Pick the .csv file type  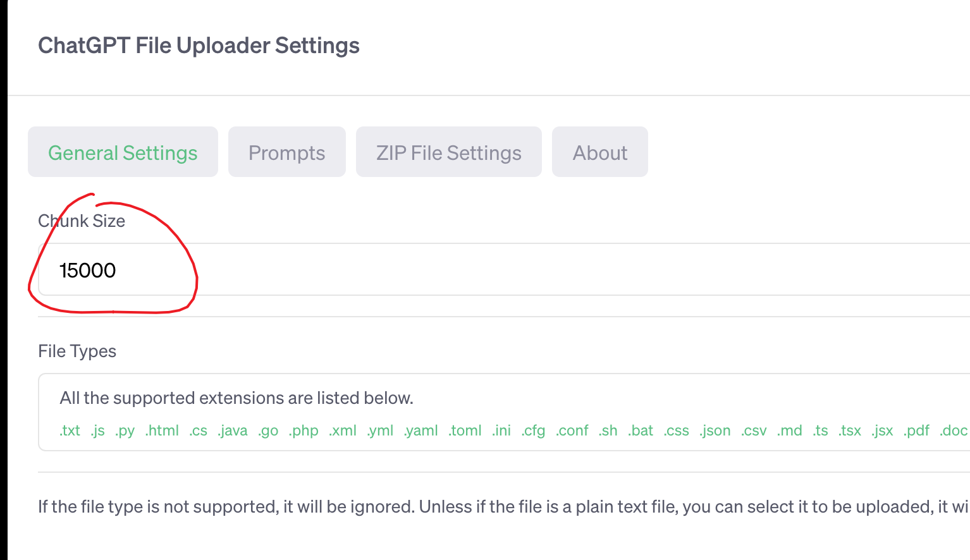754,430
